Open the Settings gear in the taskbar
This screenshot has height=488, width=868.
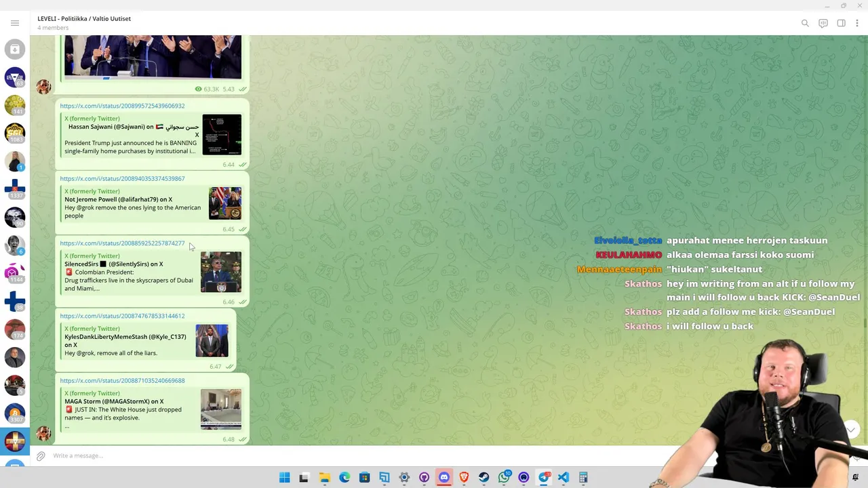coord(404,478)
